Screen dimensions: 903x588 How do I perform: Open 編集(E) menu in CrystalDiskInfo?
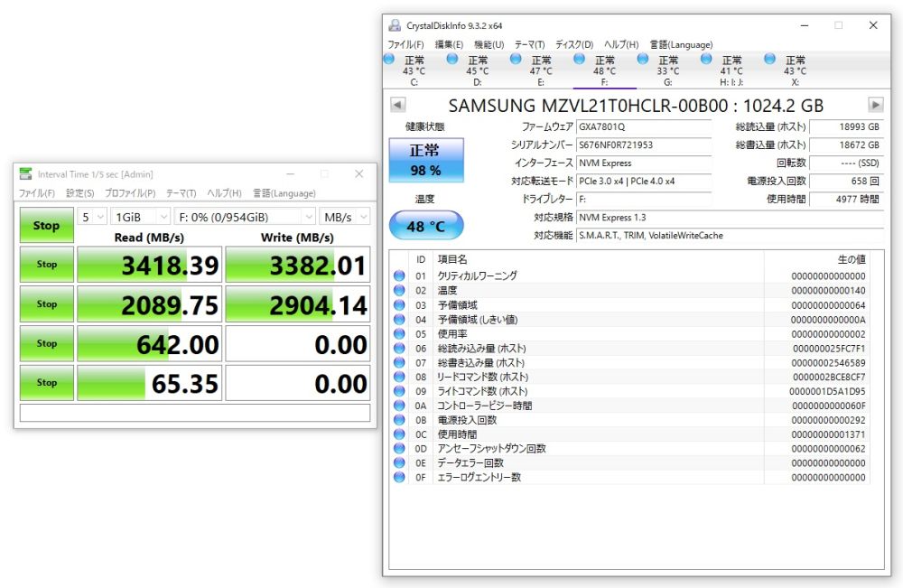click(449, 44)
